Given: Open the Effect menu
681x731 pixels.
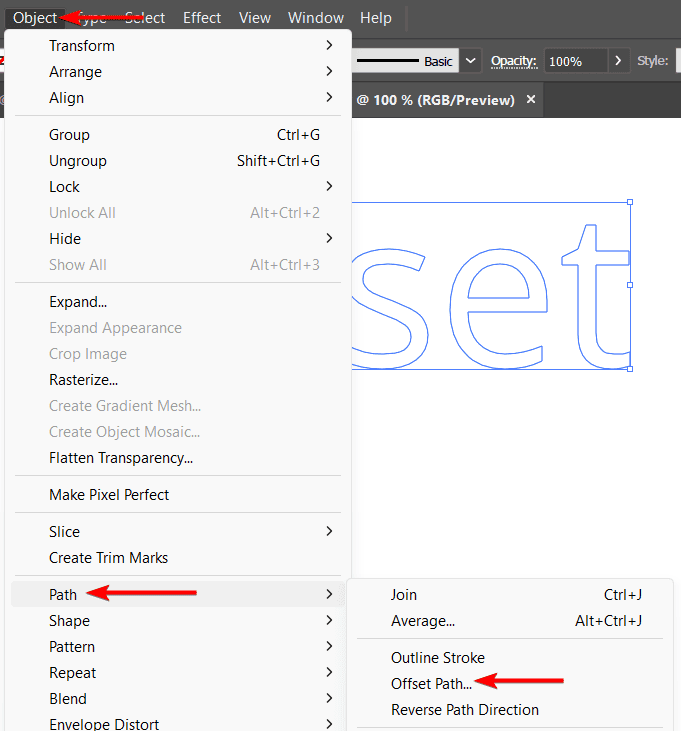Looking at the screenshot, I should [x=202, y=18].
